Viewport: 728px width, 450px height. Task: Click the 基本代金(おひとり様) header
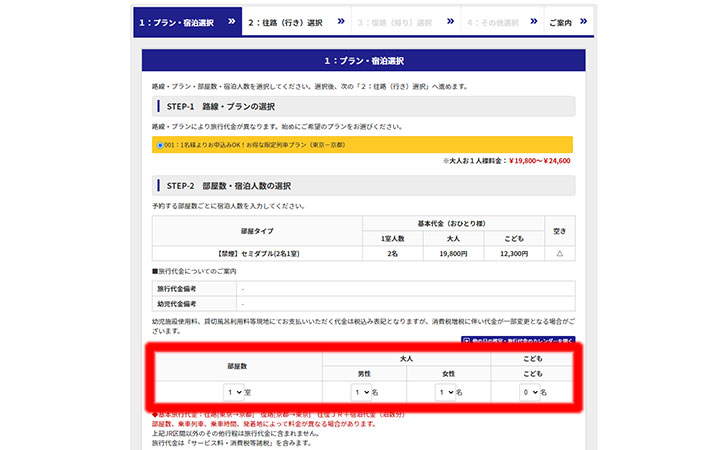tap(453, 223)
